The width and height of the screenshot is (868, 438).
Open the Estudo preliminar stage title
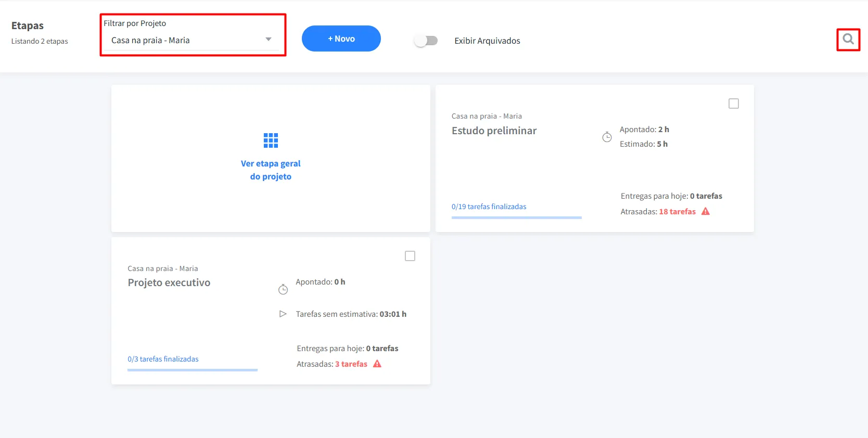(x=494, y=131)
